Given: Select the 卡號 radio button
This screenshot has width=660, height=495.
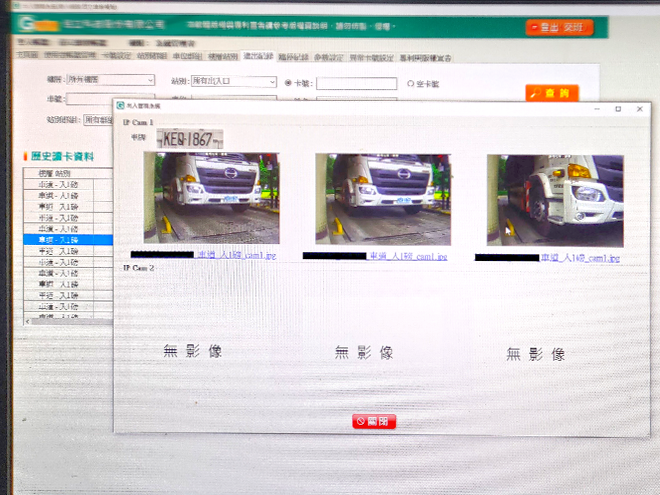Looking at the screenshot, I should point(288,83).
